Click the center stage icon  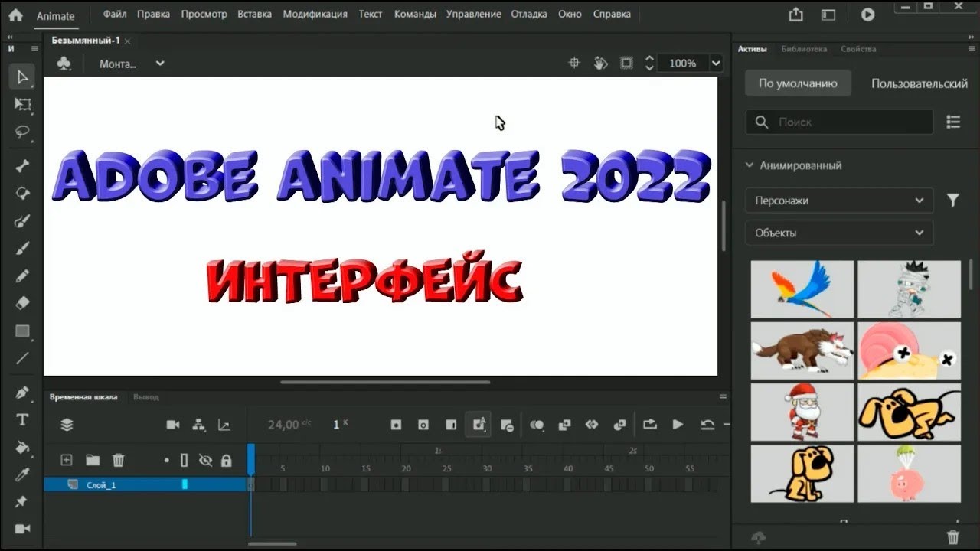[574, 63]
